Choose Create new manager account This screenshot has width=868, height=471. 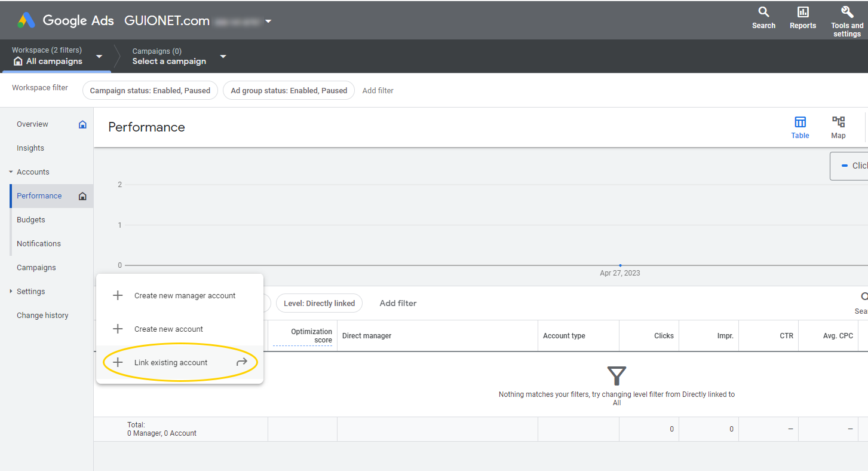click(x=180, y=296)
